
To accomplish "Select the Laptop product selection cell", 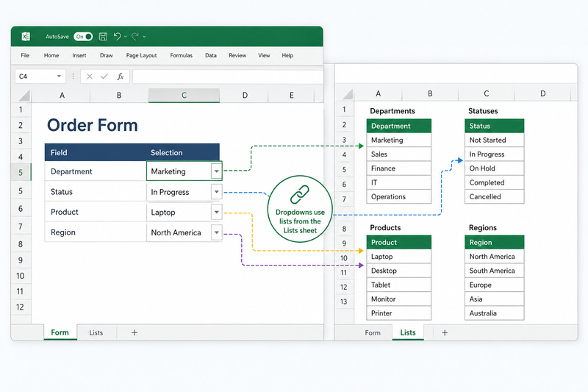I will (184, 213).
